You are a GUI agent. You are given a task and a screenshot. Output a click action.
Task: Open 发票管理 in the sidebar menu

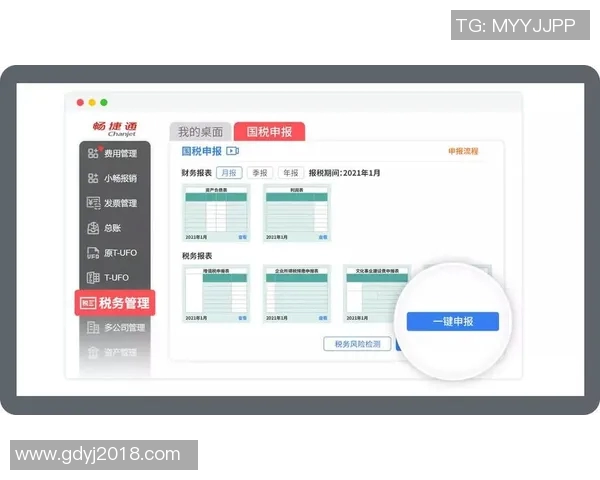[115, 203]
